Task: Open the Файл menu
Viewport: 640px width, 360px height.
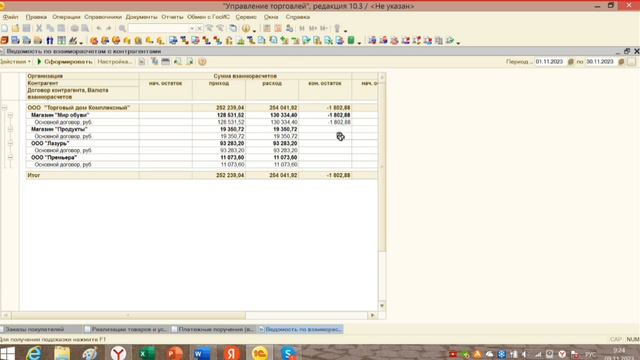Action: (11, 17)
